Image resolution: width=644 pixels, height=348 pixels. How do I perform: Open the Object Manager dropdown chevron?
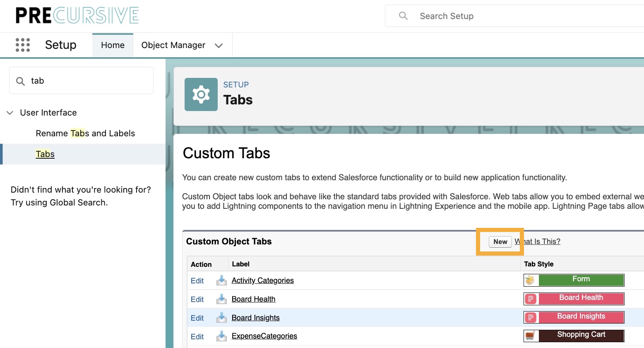(219, 46)
